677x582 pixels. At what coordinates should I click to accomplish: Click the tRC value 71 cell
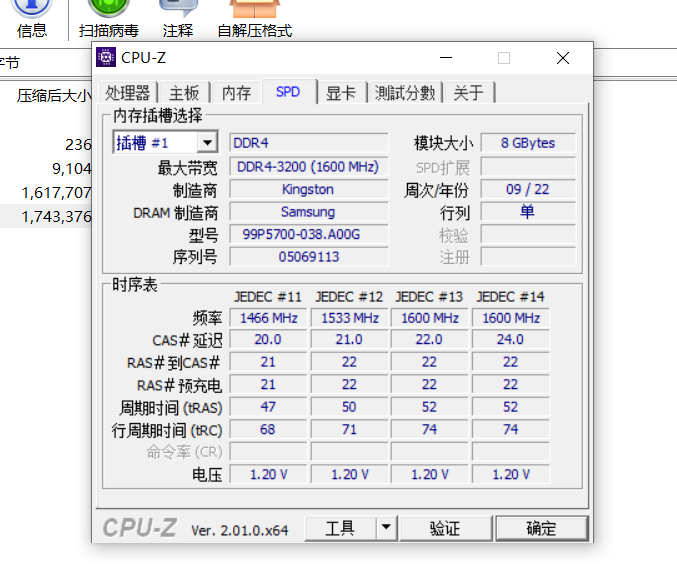(349, 429)
